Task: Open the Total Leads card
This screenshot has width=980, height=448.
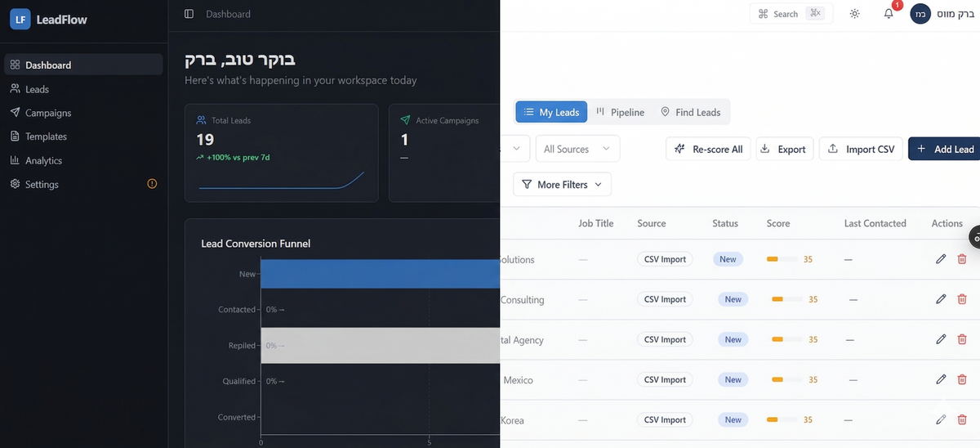Action: coord(282,153)
